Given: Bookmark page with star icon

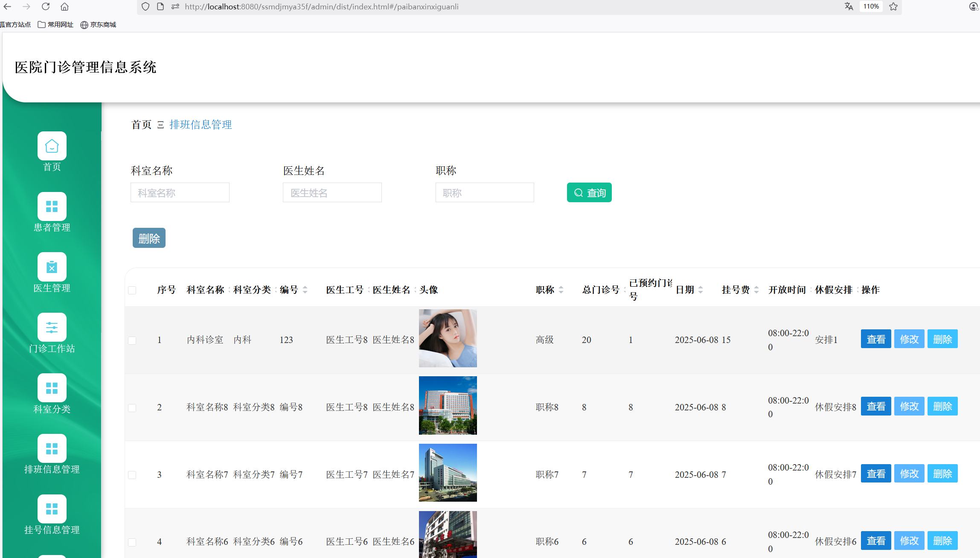Looking at the screenshot, I should pos(893,6).
